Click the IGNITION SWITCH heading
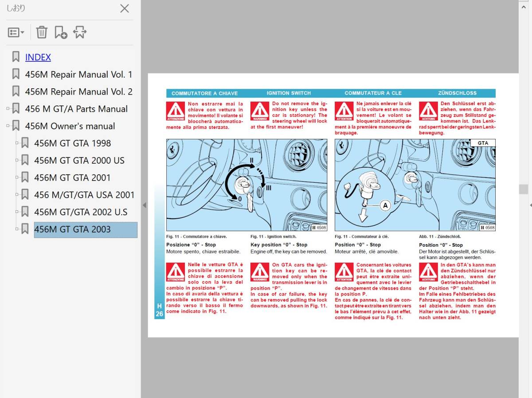 coord(289,93)
